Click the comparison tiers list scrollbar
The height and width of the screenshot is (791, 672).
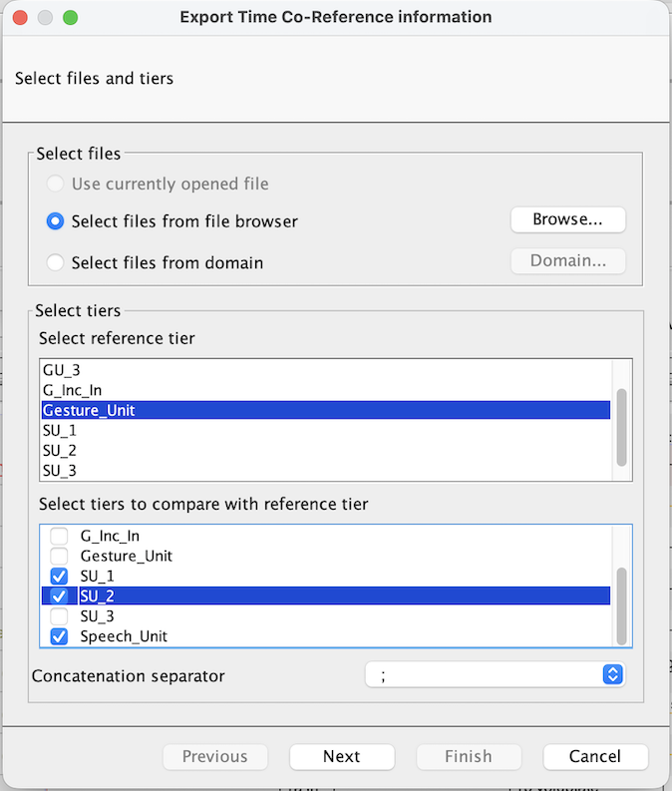coord(622,604)
